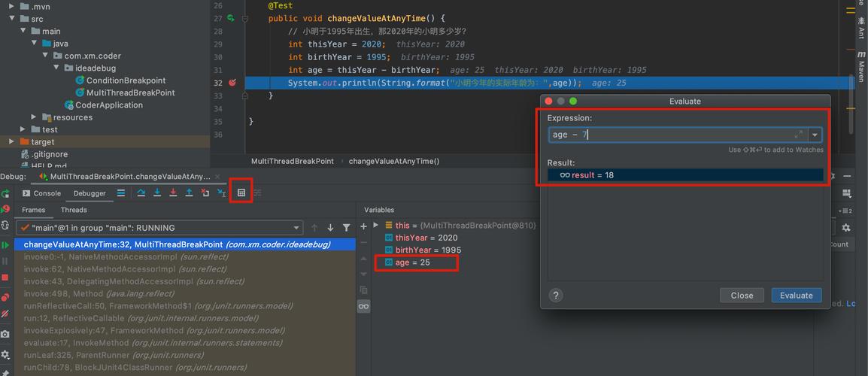Click the Step Out debugger icon
This screenshot has height=376, width=868.
pos(189,193)
